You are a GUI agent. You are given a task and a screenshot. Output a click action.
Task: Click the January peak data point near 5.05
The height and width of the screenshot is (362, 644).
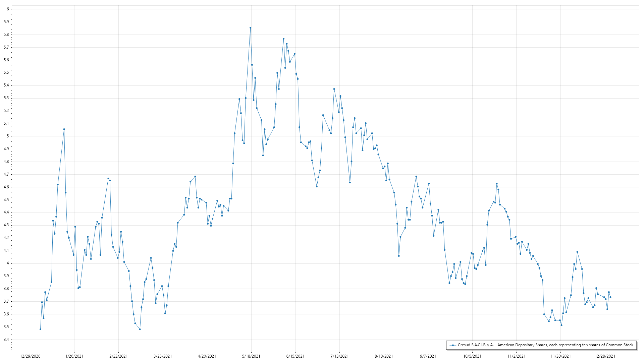[64, 129]
